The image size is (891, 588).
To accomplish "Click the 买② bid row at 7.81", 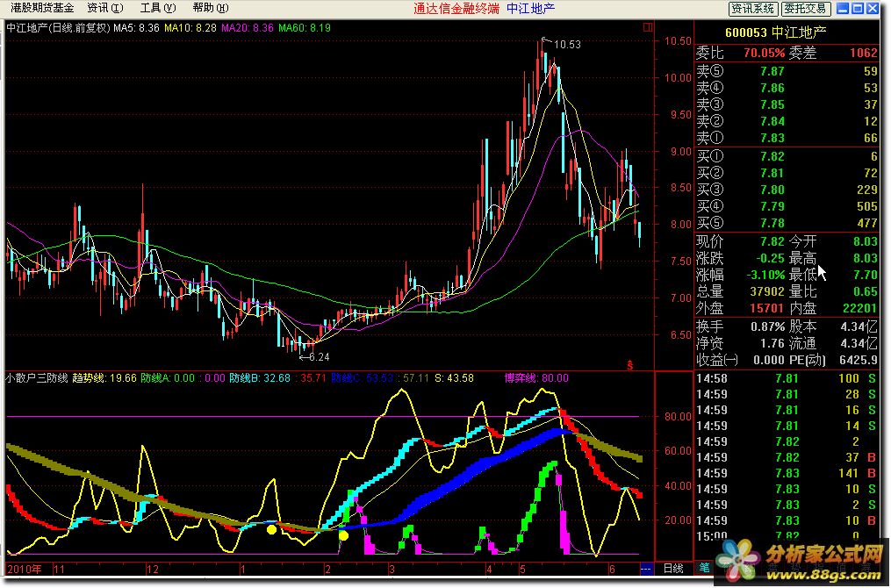I will coord(787,173).
